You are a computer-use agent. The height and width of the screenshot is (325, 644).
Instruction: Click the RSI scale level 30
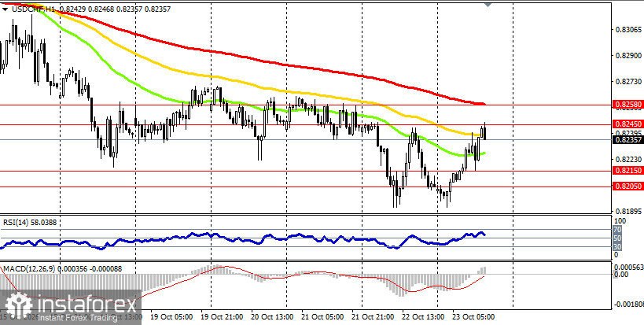617,247
